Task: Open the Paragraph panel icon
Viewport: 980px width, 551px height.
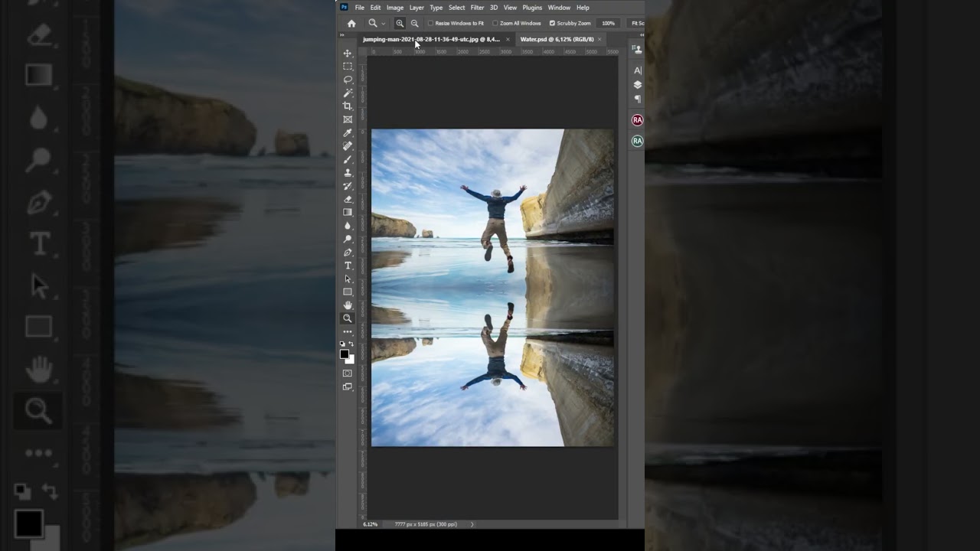Action: click(637, 99)
